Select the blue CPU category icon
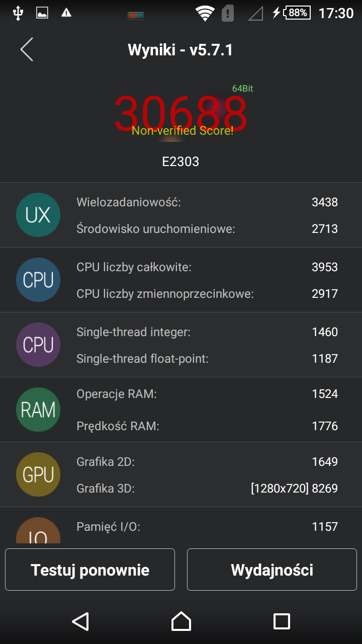362x644 pixels. [38, 280]
